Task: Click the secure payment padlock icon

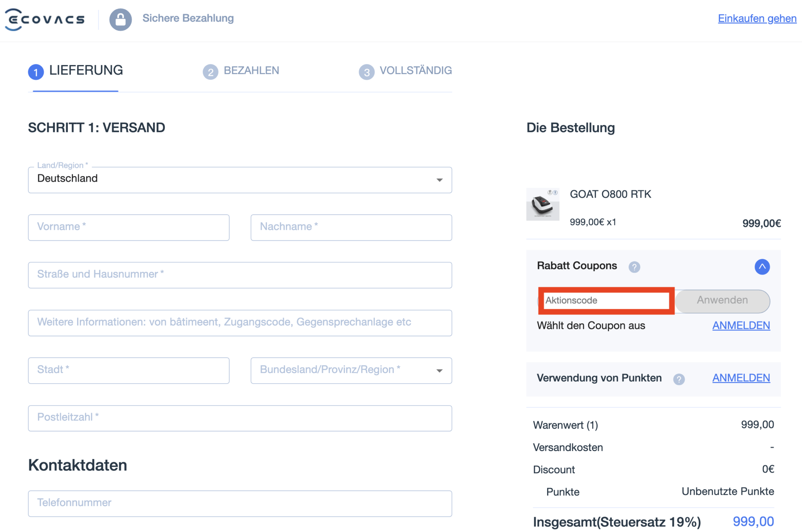Action: click(x=120, y=19)
